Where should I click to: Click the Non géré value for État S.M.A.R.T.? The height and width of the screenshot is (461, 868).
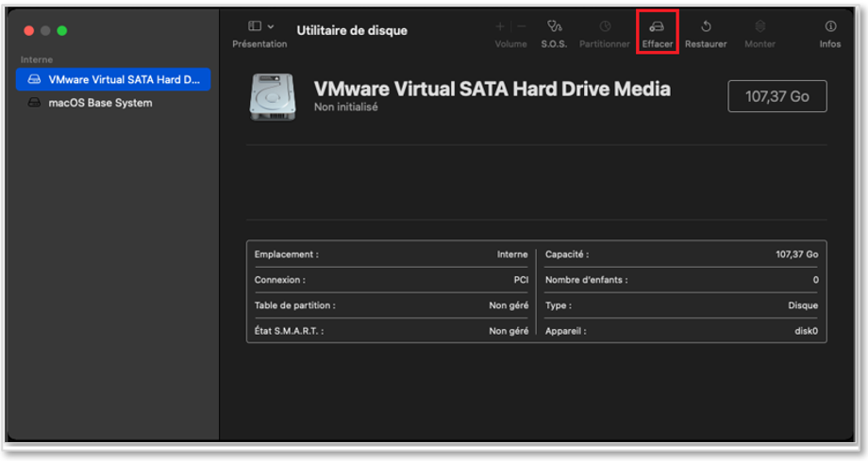click(x=509, y=331)
